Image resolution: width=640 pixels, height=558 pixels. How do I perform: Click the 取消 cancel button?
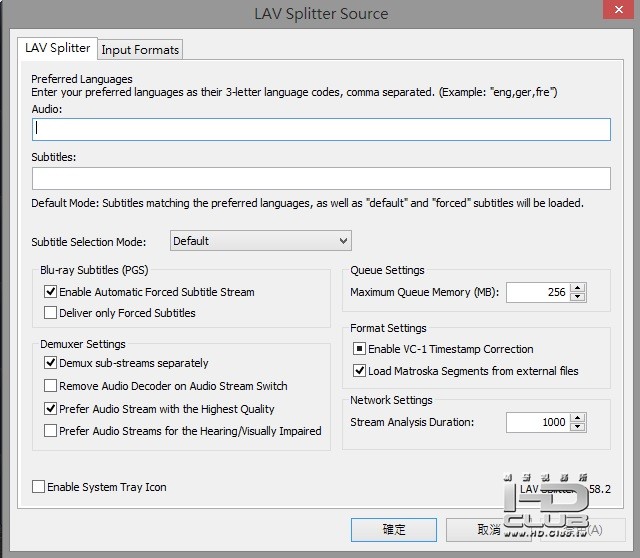coord(488,530)
